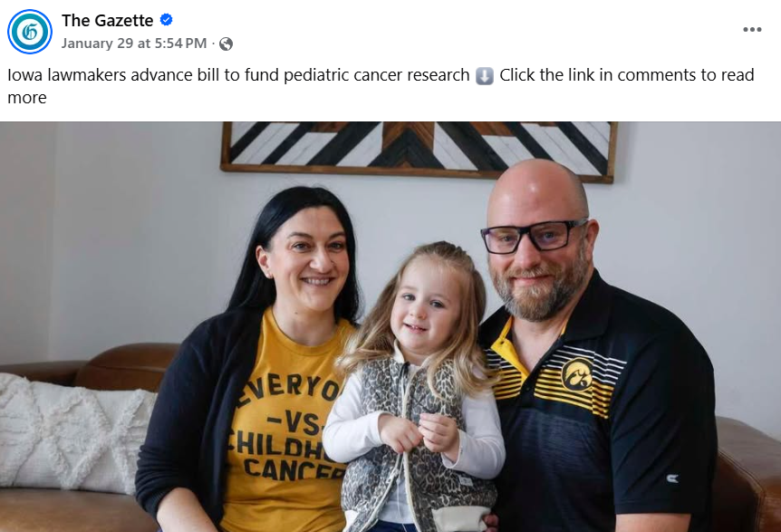781x532 pixels.
Task: Click the word "more" ending the caption
Action: [27, 98]
